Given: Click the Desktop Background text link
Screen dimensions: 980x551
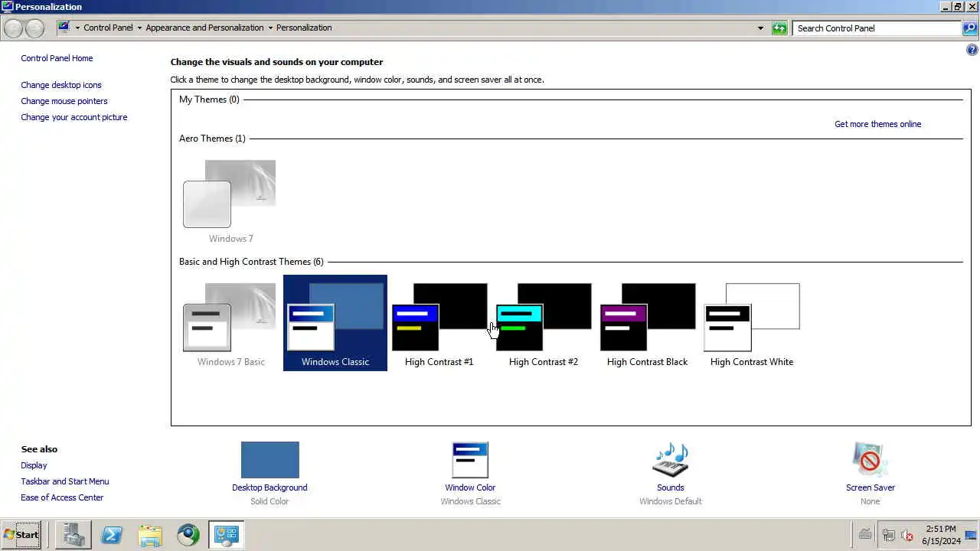Looking at the screenshot, I should coord(269,487).
